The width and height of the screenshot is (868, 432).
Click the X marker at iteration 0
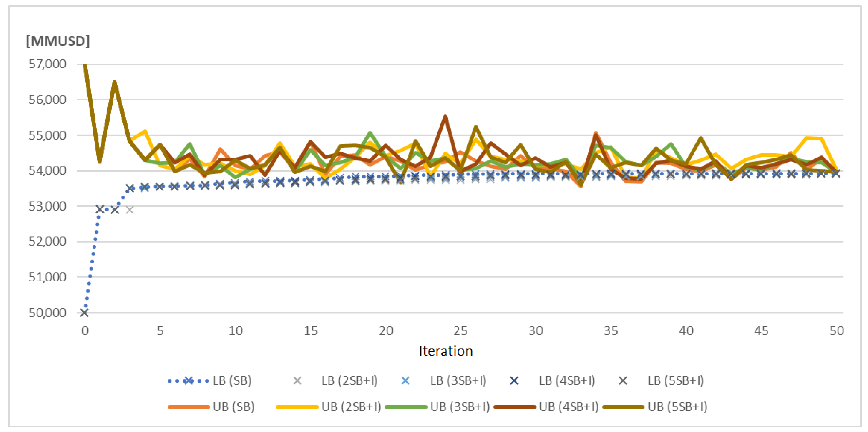tap(85, 313)
